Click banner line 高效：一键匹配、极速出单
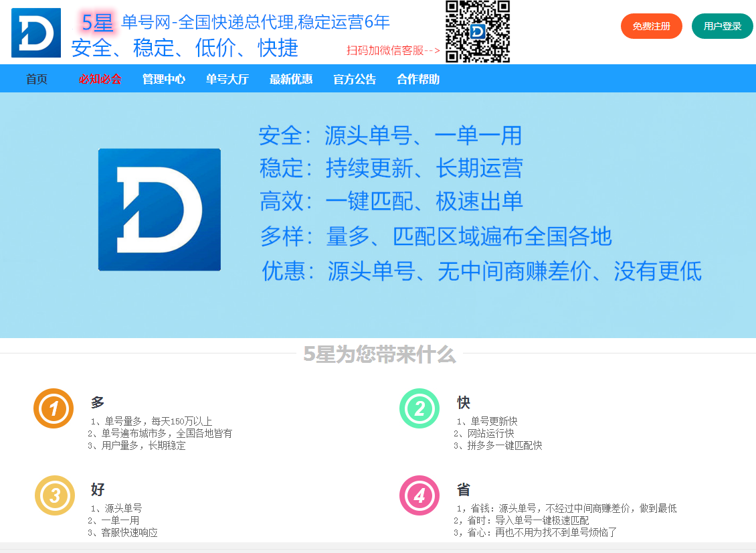This screenshot has height=553, width=756. (x=391, y=202)
